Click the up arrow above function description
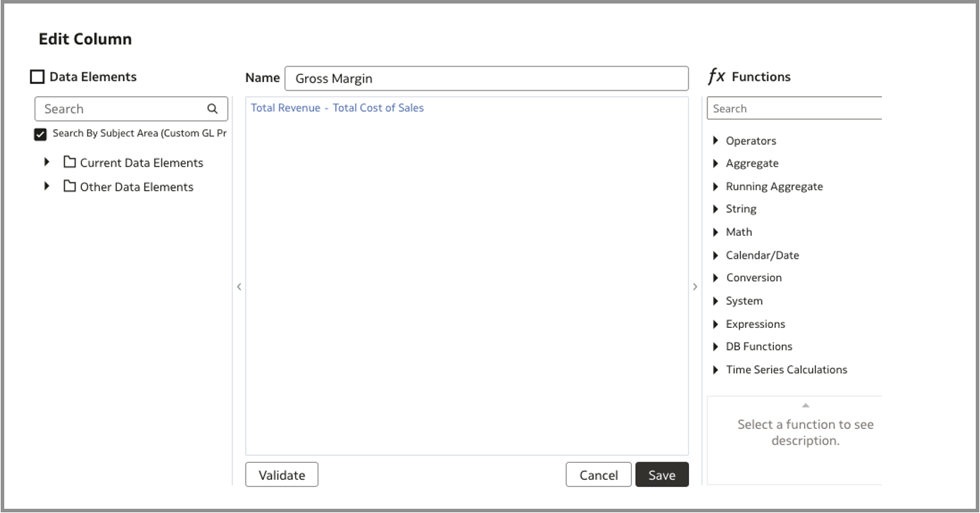980x513 pixels. tap(805, 406)
